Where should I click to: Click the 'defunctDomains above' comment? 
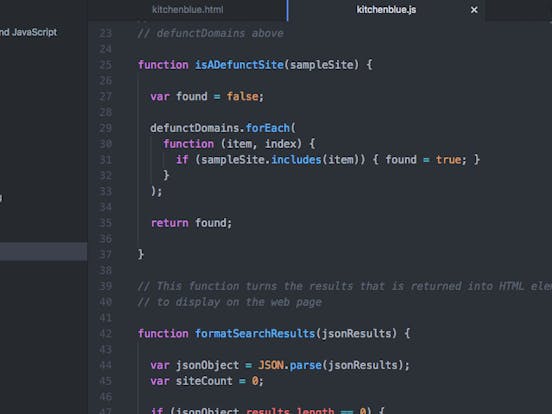tap(211, 33)
